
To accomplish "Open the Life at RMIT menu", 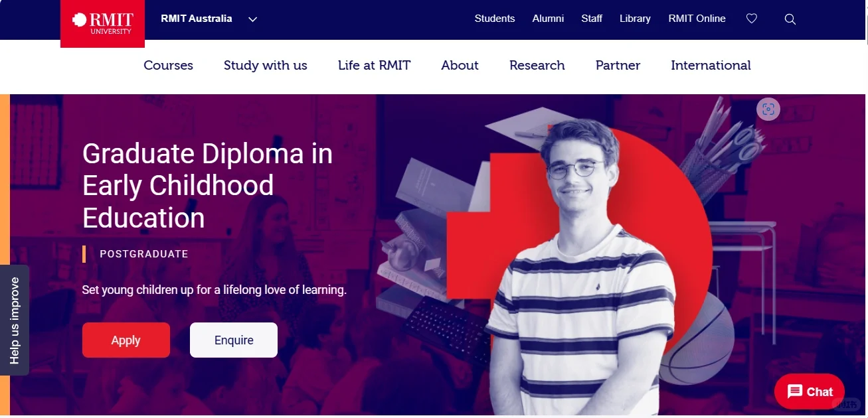I will [x=375, y=65].
